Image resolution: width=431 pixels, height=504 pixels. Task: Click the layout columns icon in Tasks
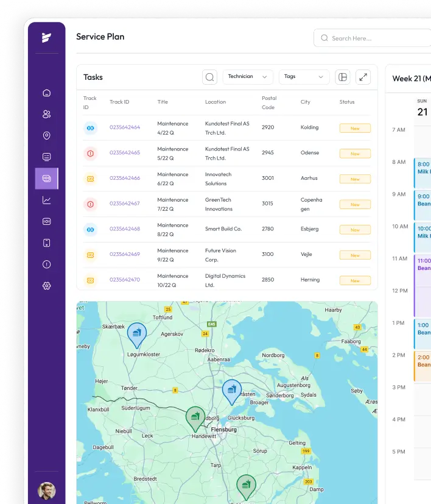click(x=343, y=77)
